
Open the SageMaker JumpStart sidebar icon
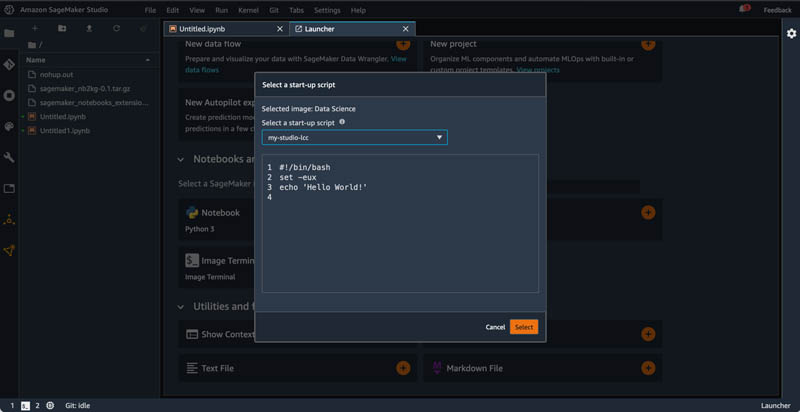(x=9, y=250)
